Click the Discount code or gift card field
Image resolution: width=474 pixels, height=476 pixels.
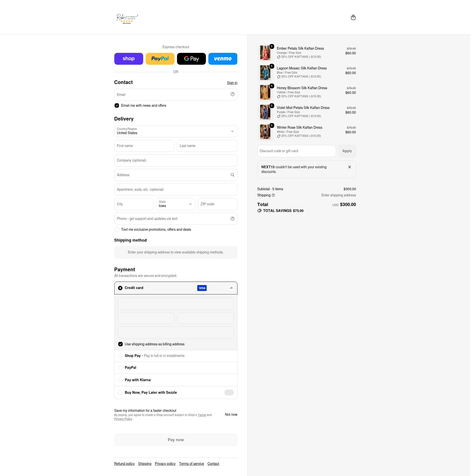296,151
